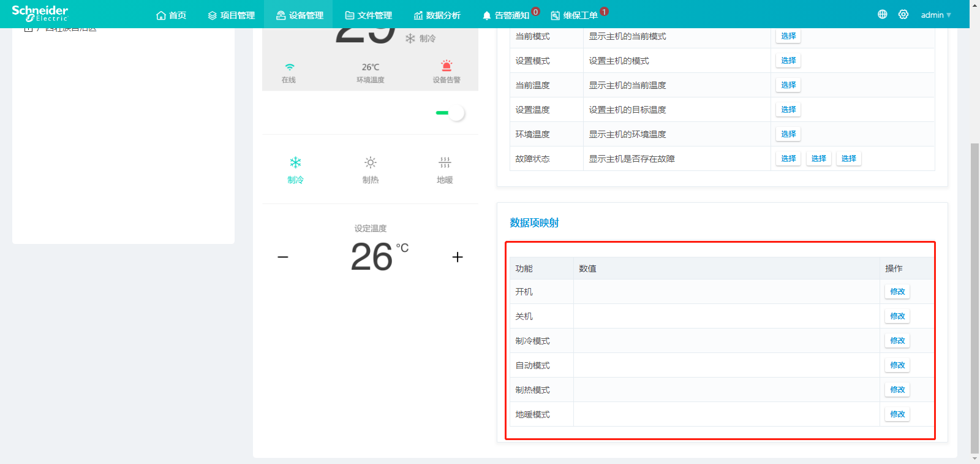Image resolution: width=980 pixels, height=464 pixels.
Task: Select the 制热 sun mode
Action: coord(370,170)
